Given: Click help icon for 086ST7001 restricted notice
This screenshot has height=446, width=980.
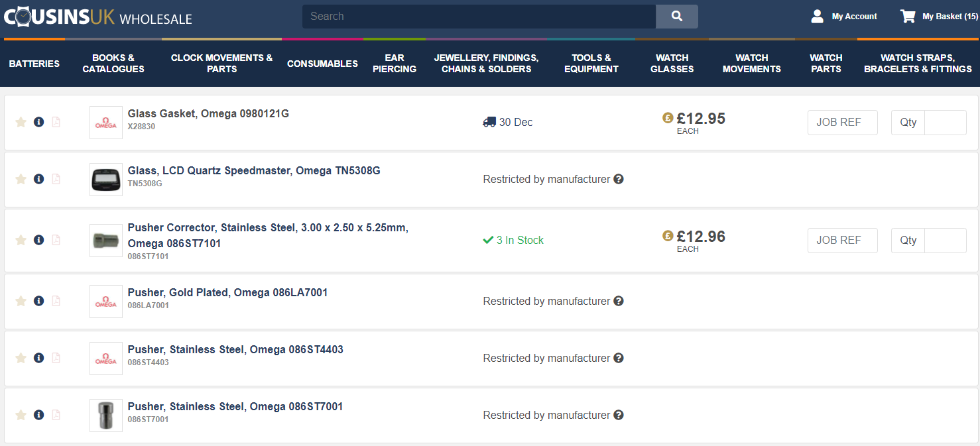Looking at the screenshot, I should point(618,415).
